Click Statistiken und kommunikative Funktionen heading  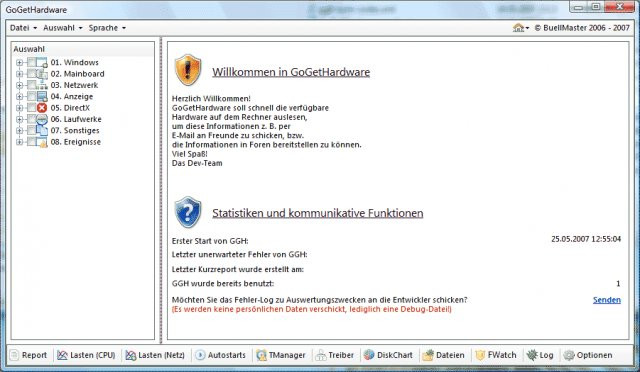pos(318,213)
